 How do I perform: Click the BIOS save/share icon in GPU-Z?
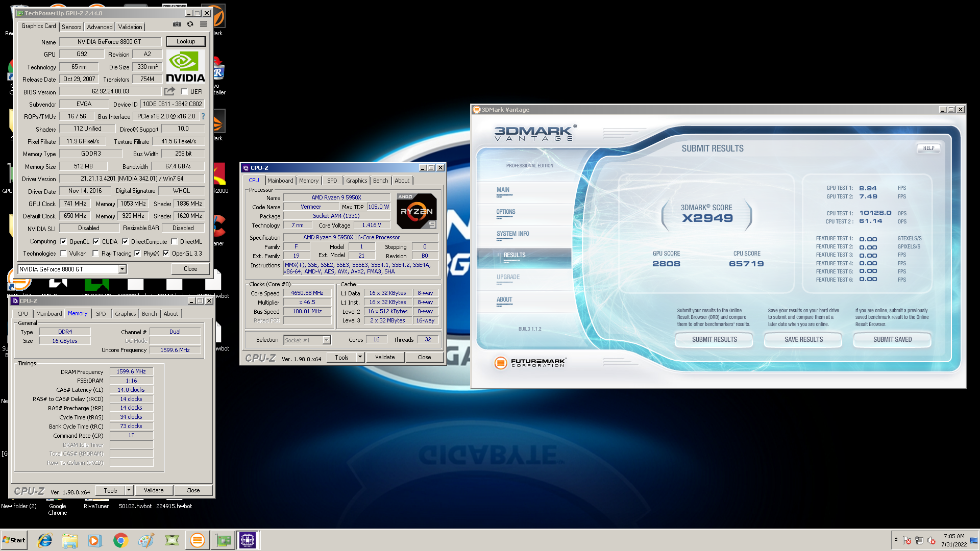pyautogui.click(x=169, y=91)
